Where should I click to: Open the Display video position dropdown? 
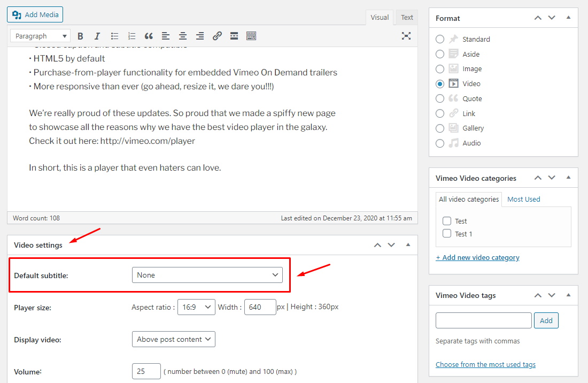point(174,339)
